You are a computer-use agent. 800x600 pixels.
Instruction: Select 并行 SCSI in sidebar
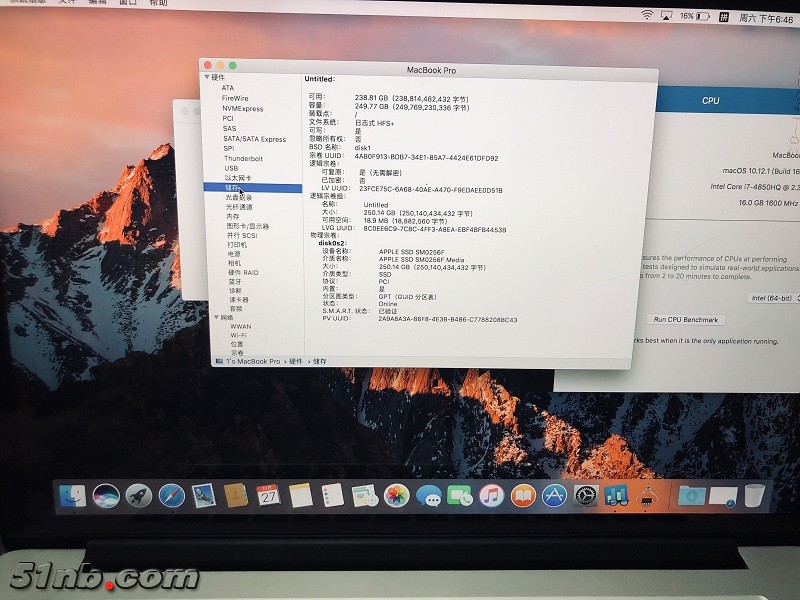[x=242, y=235]
